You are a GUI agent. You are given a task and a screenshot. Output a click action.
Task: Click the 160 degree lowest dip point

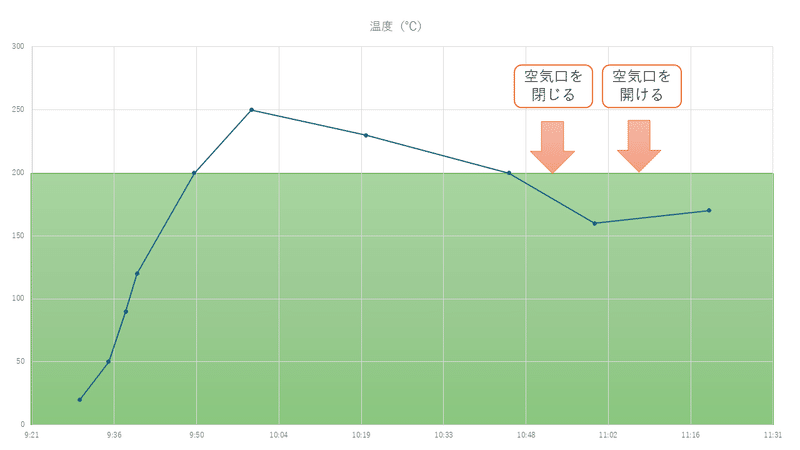pyautogui.click(x=594, y=223)
